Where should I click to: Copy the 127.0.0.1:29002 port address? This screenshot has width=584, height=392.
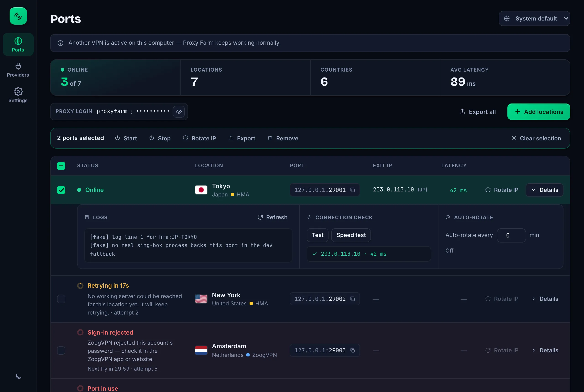point(352,299)
